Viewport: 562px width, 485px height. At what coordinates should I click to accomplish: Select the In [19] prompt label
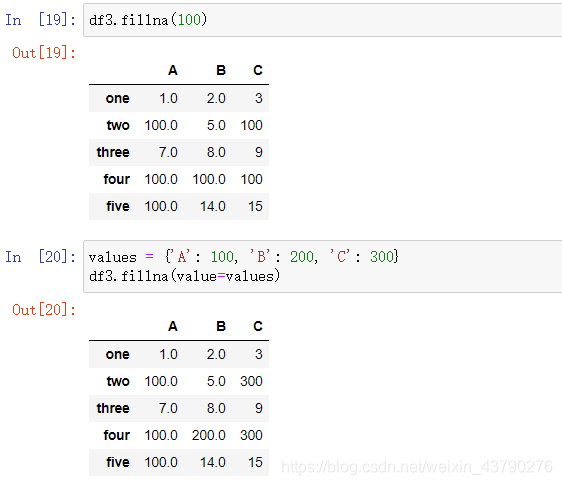pyautogui.click(x=41, y=20)
